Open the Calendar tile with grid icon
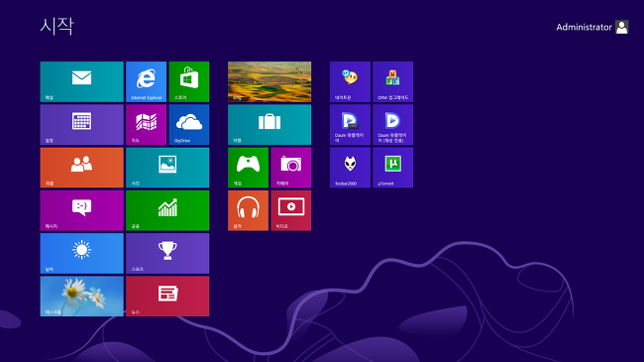This screenshot has height=362, width=644. coord(81,125)
